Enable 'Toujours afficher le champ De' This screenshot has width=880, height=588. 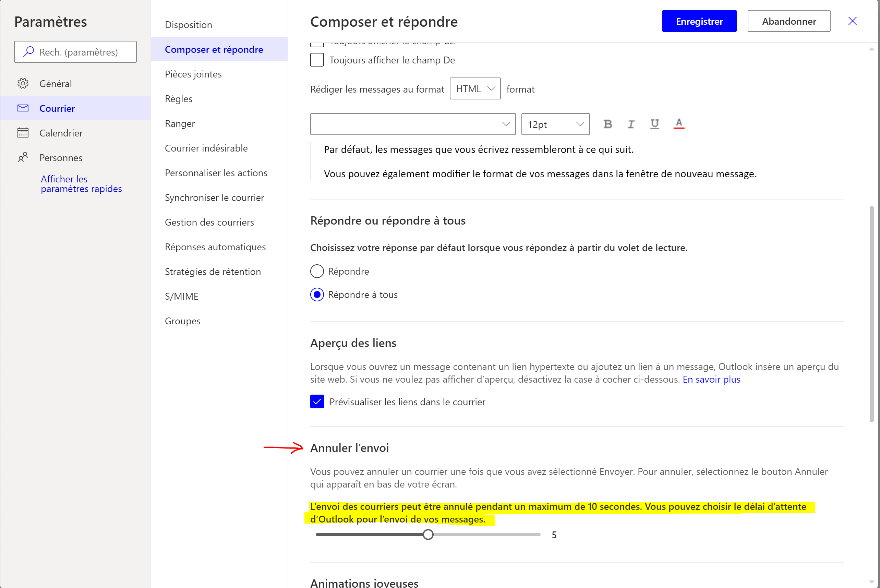[317, 60]
